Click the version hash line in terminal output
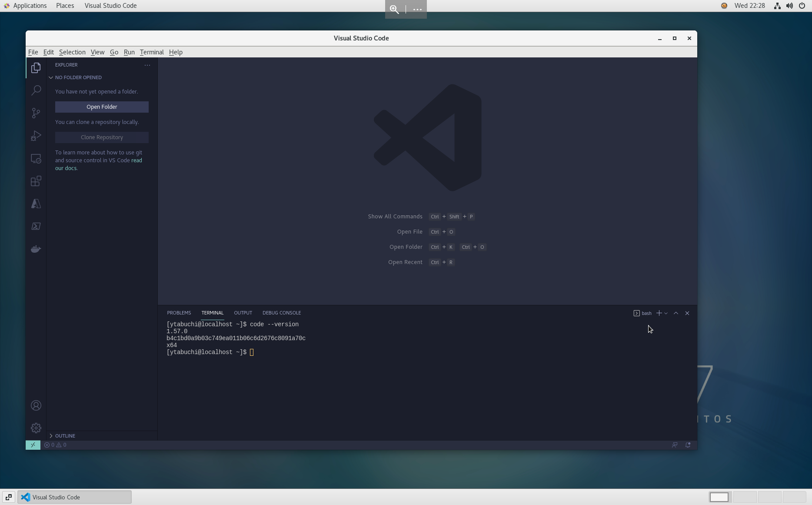 pos(236,338)
